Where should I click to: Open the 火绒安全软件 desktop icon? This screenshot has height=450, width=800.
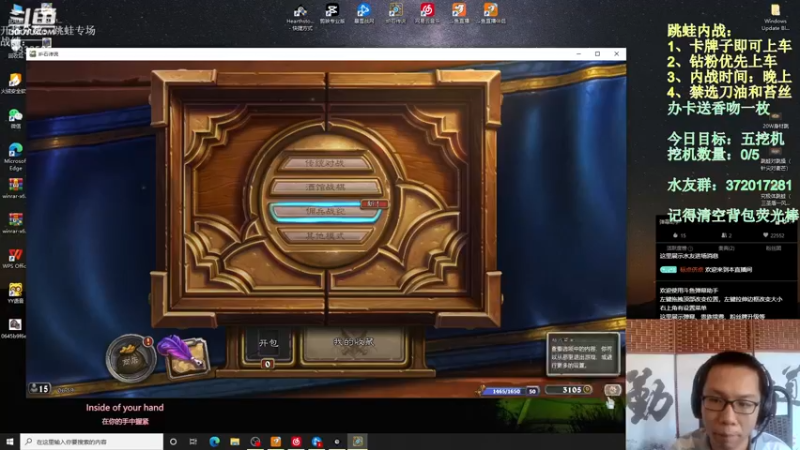[14, 84]
